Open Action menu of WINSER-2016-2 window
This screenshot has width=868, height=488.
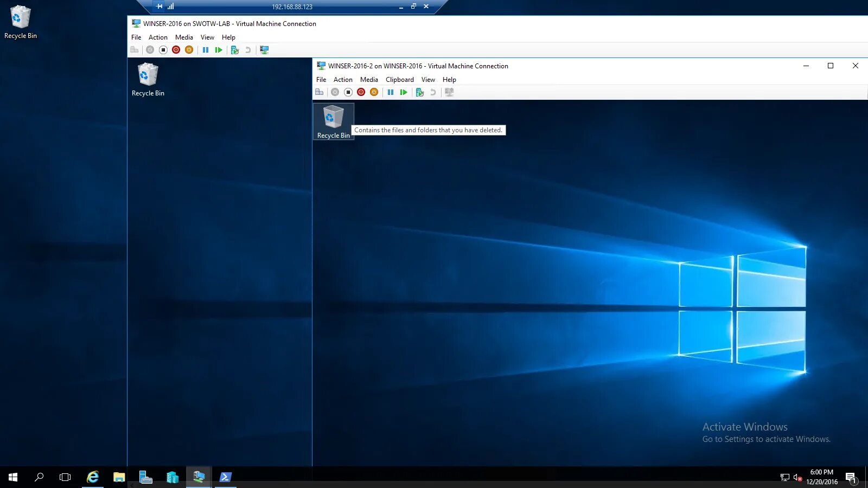point(343,80)
